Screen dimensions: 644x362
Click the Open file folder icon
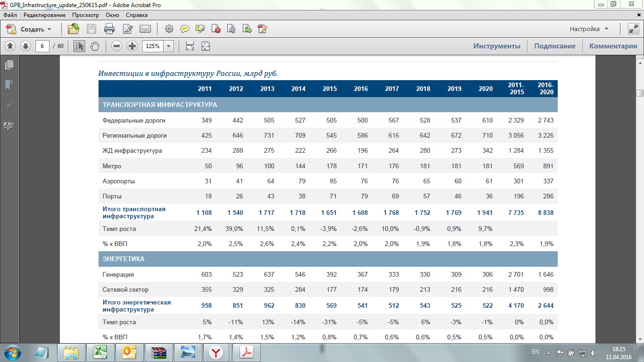point(74,29)
